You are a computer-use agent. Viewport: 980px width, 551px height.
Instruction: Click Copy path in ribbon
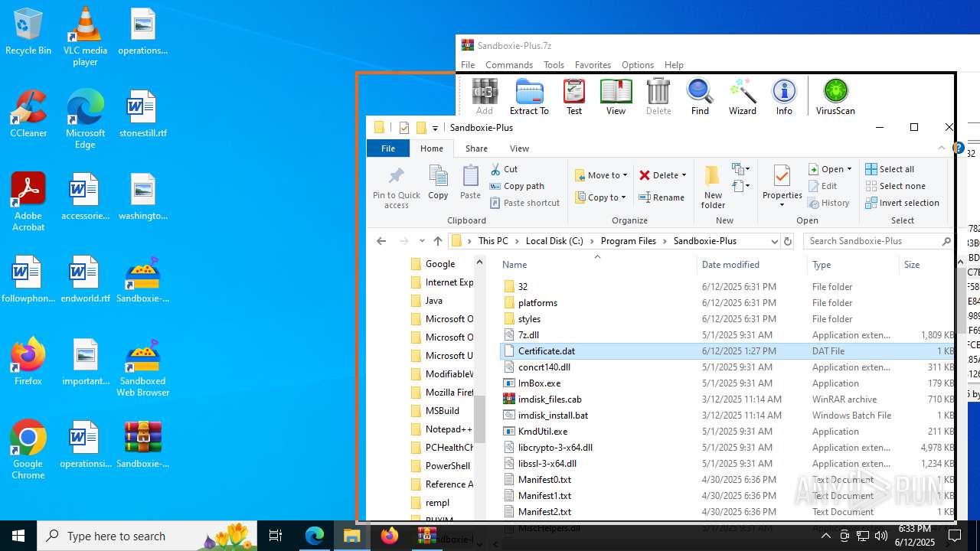click(517, 186)
